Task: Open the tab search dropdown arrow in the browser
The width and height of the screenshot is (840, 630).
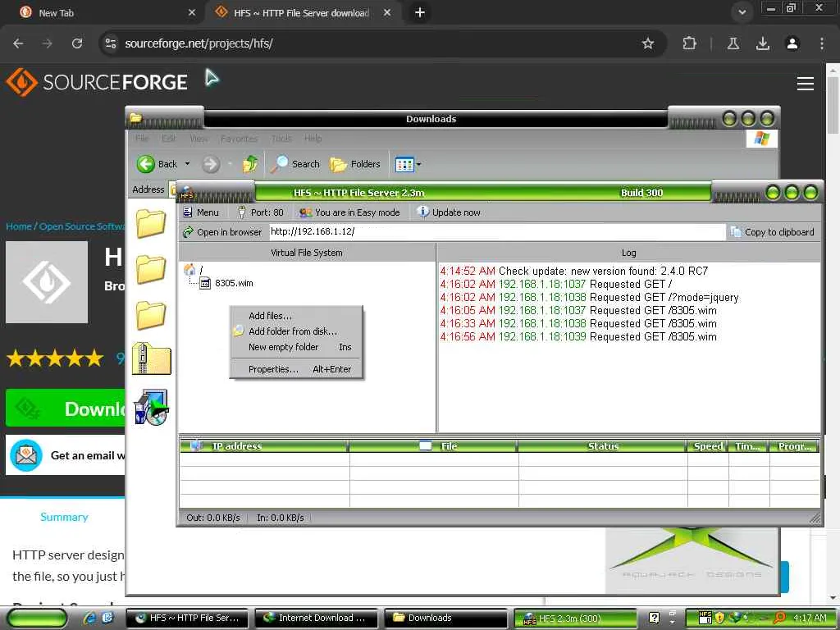Action: point(742,11)
